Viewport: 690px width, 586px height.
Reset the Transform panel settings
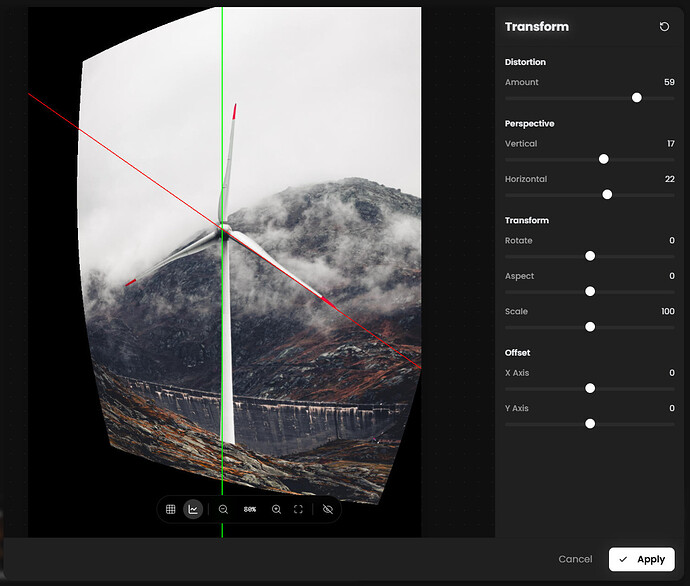[665, 27]
